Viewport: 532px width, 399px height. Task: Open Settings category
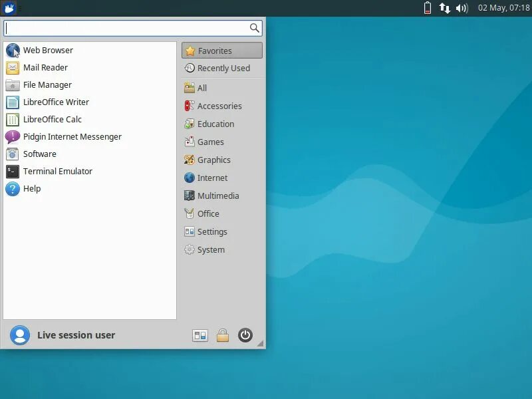pyautogui.click(x=222, y=232)
